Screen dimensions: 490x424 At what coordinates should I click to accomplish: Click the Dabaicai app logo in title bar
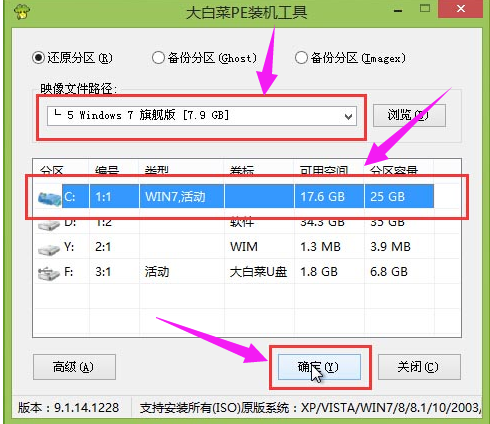22,12
